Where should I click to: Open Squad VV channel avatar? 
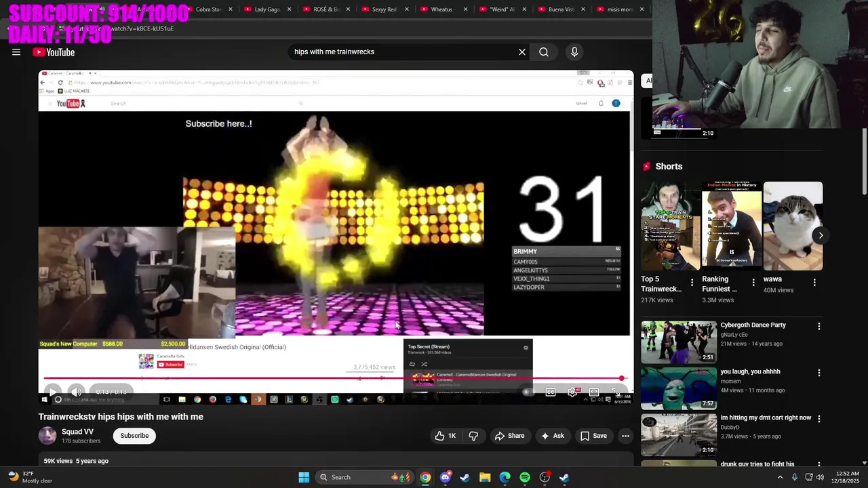pos(47,436)
